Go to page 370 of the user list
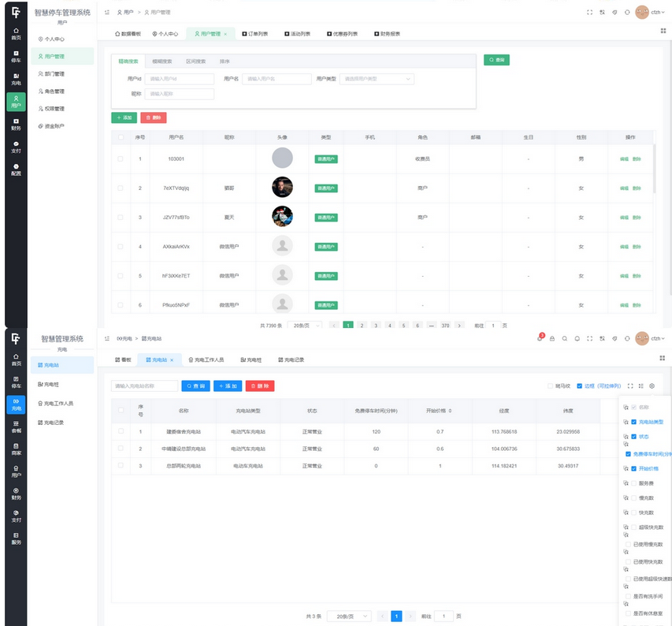Image resolution: width=672 pixels, height=626 pixels. click(x=445, y=325)
